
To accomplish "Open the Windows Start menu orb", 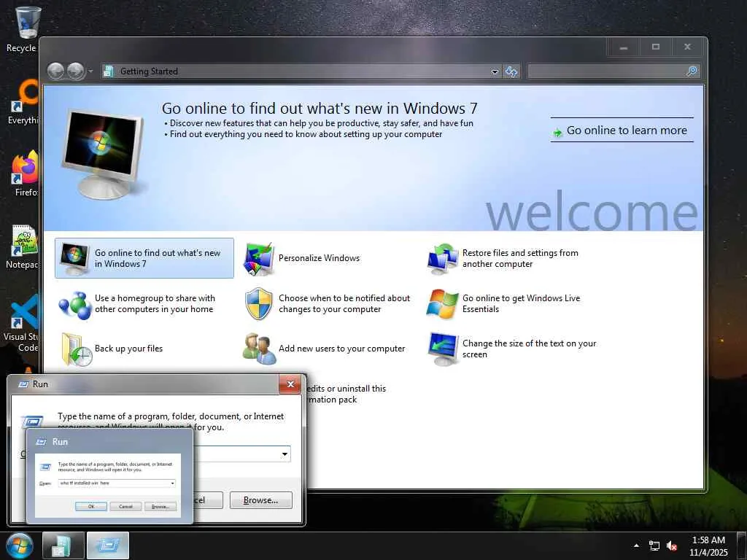I will tap(20, 545).
